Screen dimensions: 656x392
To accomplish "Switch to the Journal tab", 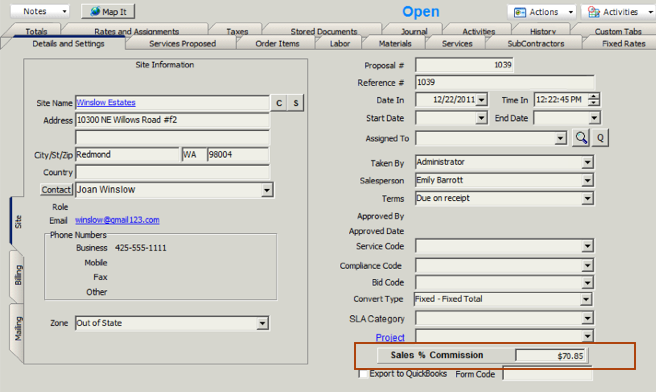I will (x=414, y=31).
